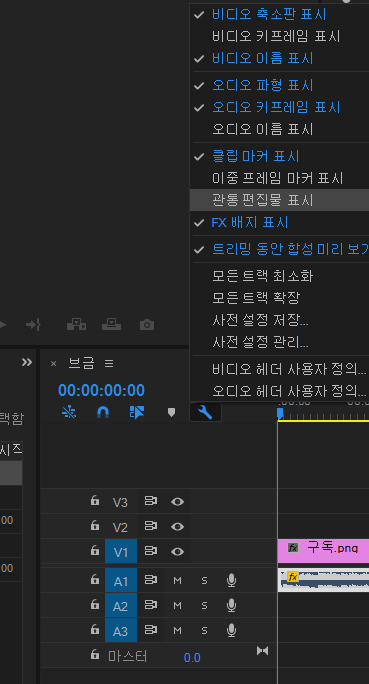Hide V3 track output eye
Screen dimensions: 369x684
pyautogui.click(x=177, y=502)
